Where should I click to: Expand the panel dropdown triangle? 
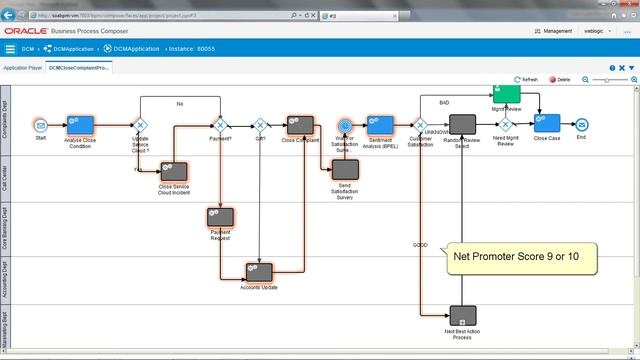point(631,68)
